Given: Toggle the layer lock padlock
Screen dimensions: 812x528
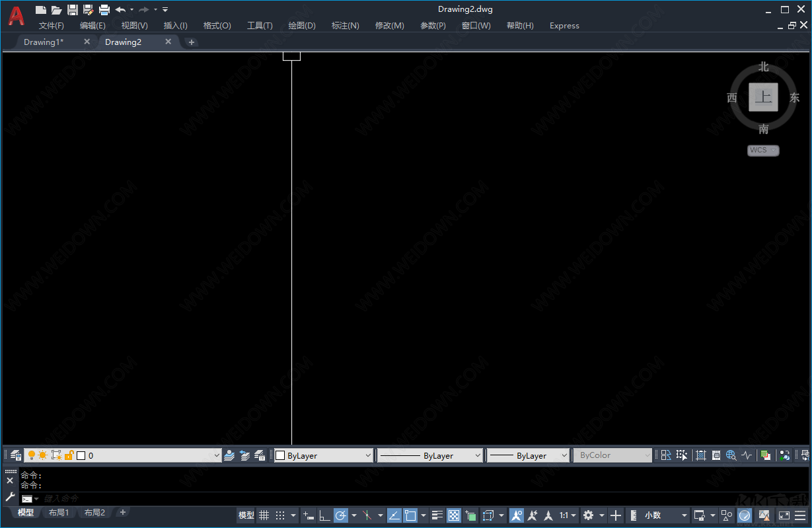Looking at the screenshot, I should coord(69,455).
